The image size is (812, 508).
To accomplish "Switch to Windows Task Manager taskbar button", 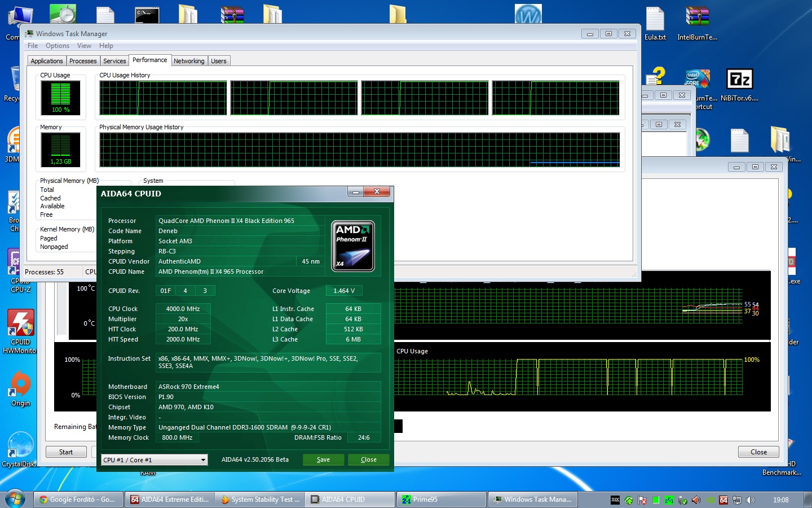I will point(532,500).
